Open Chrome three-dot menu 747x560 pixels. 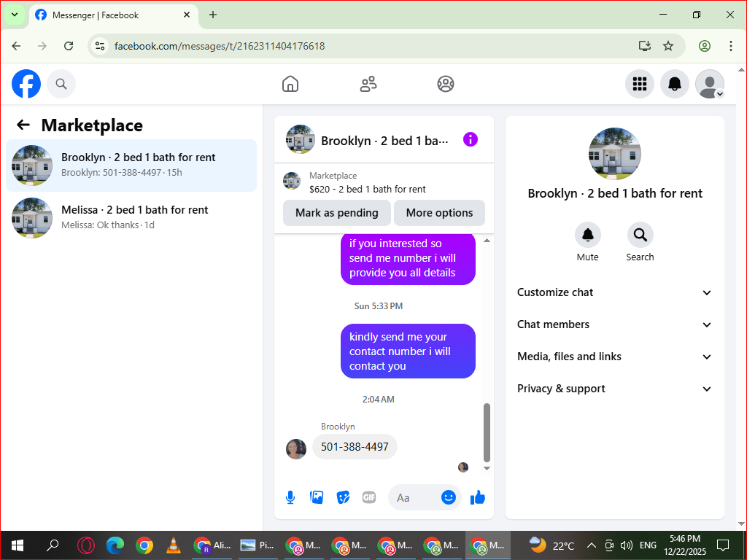point(731,46)
